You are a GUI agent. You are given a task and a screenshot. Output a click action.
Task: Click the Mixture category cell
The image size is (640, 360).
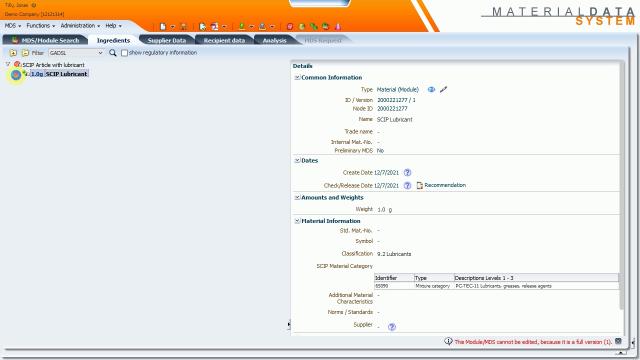[x=433, y=286]
